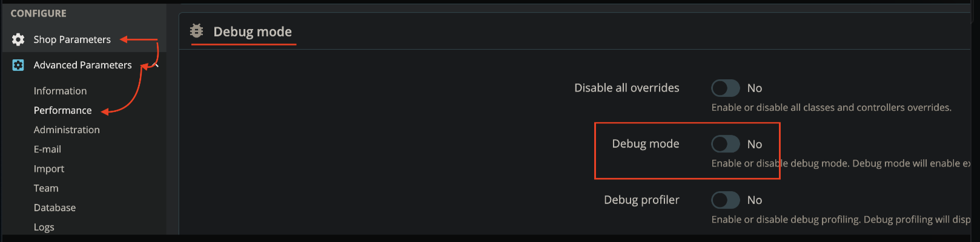Open the Import submenu item

pos(48,169)
